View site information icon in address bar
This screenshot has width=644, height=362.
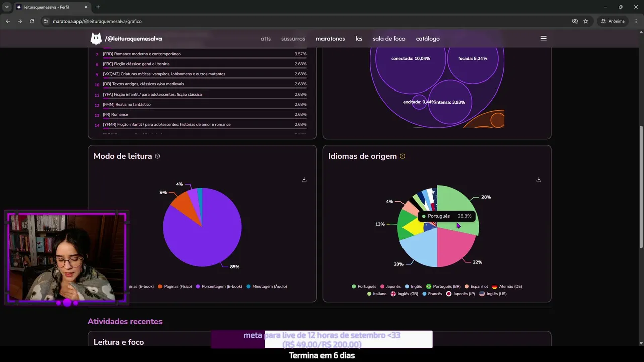46,21
